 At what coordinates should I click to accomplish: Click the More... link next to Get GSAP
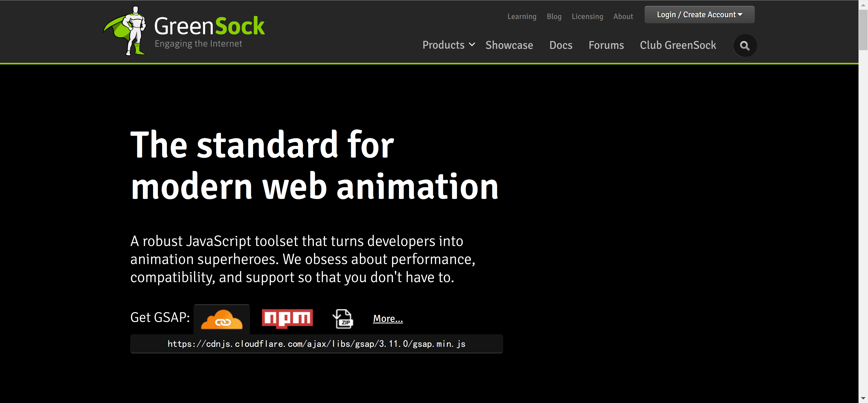pyautogui.click(x=387, y=318)
